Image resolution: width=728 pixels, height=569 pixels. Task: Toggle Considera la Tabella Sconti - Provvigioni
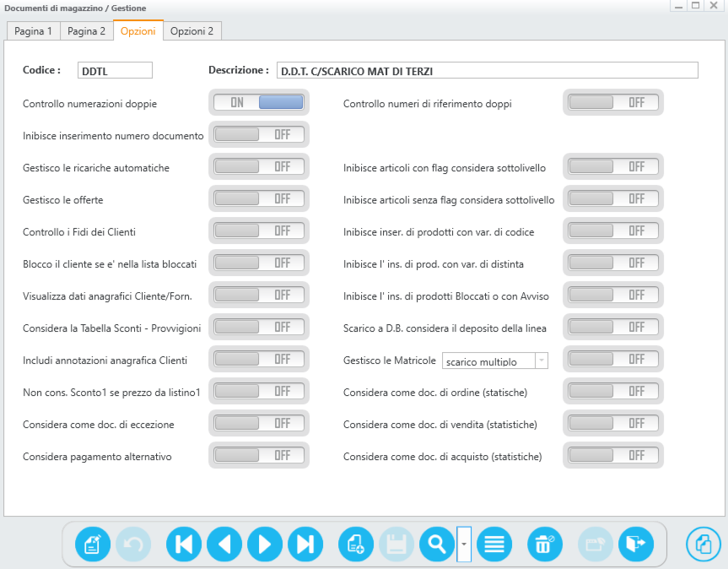(x=259, y=327)
